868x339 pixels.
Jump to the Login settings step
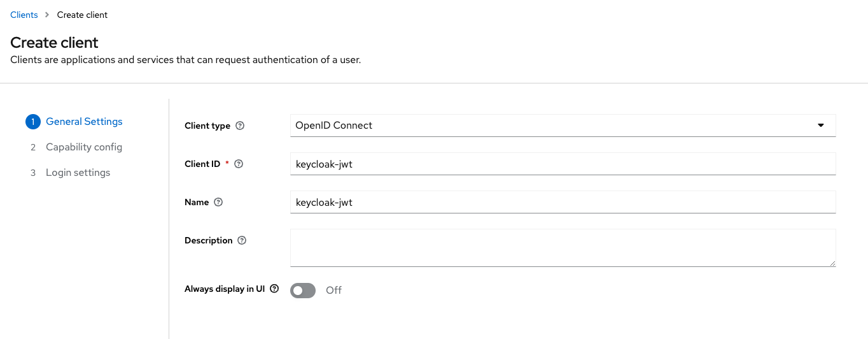[x=78, y=173]
